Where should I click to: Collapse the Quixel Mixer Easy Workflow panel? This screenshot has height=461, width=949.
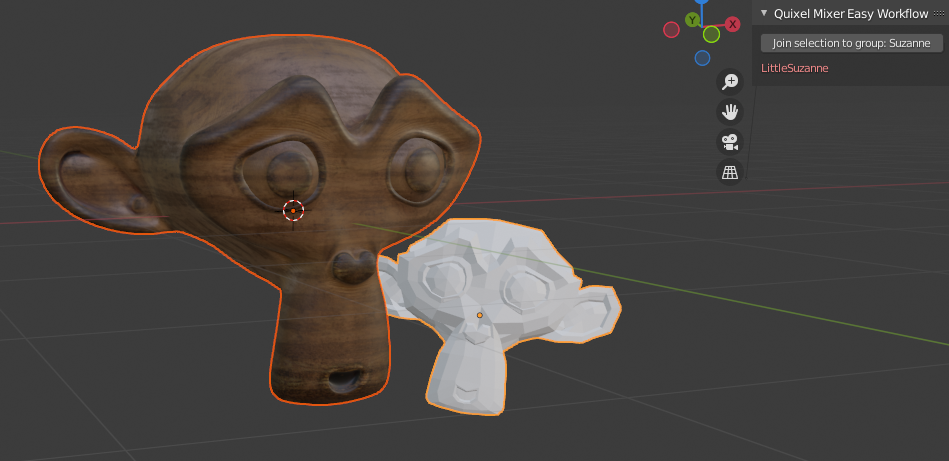[x=764, y=13]
